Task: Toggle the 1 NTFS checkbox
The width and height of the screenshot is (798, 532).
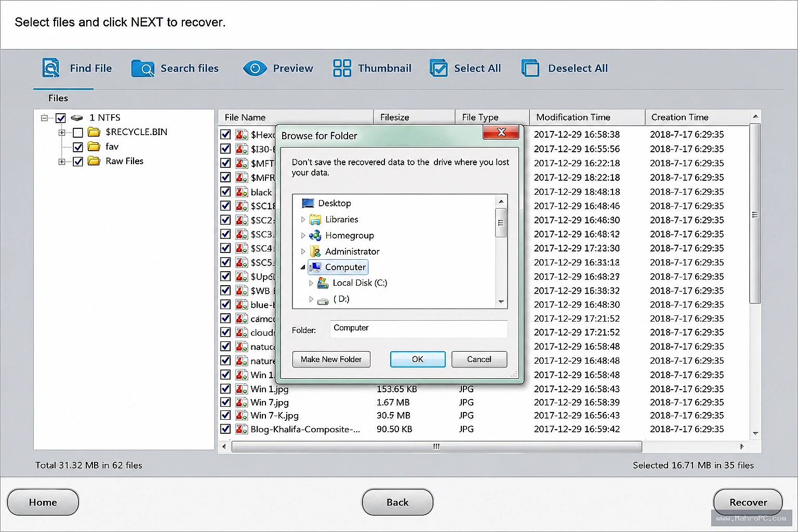Action: click(x=61, y=118)
